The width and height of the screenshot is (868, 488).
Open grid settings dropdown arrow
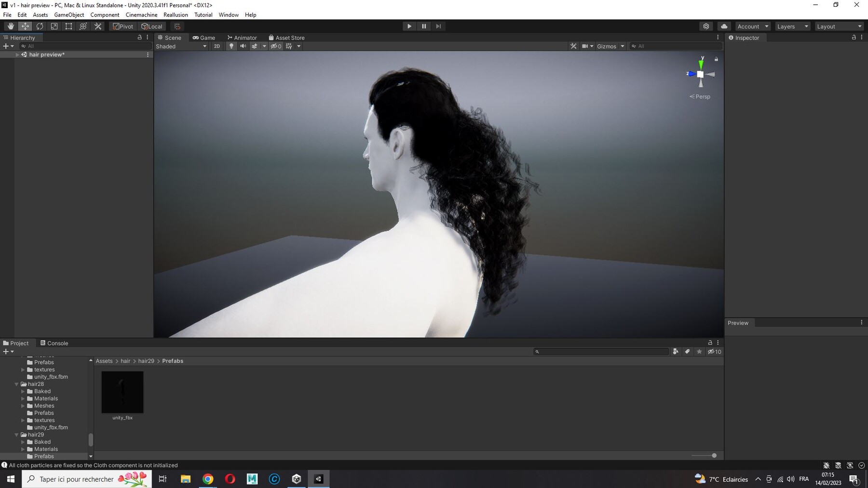click(x=299, y=46)
